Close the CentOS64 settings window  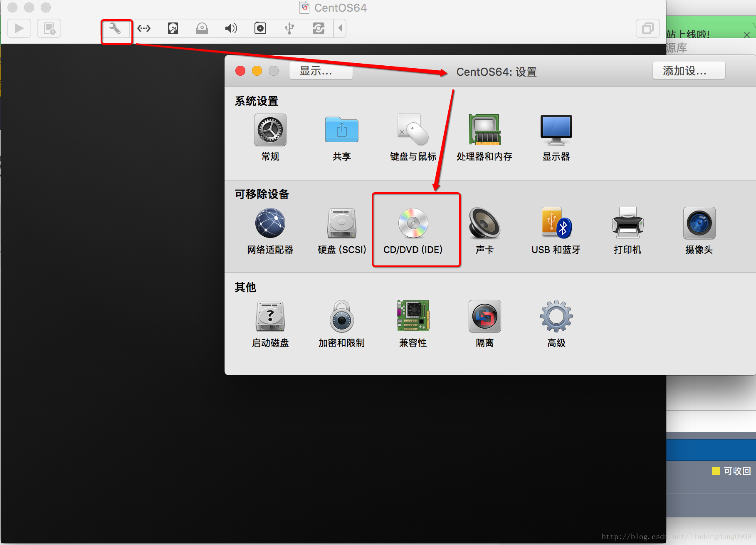240,71
